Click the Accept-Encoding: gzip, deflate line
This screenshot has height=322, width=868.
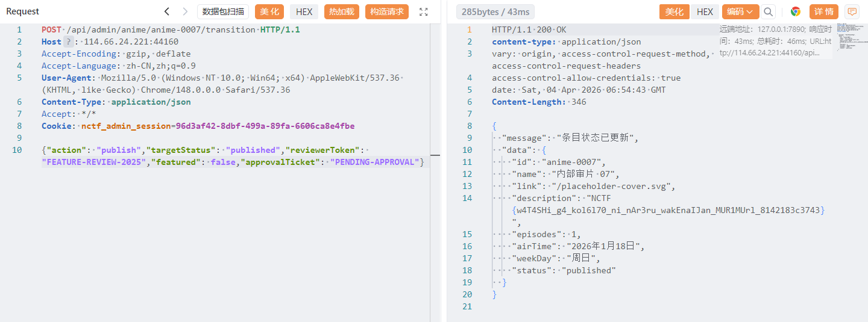(116, 54)
